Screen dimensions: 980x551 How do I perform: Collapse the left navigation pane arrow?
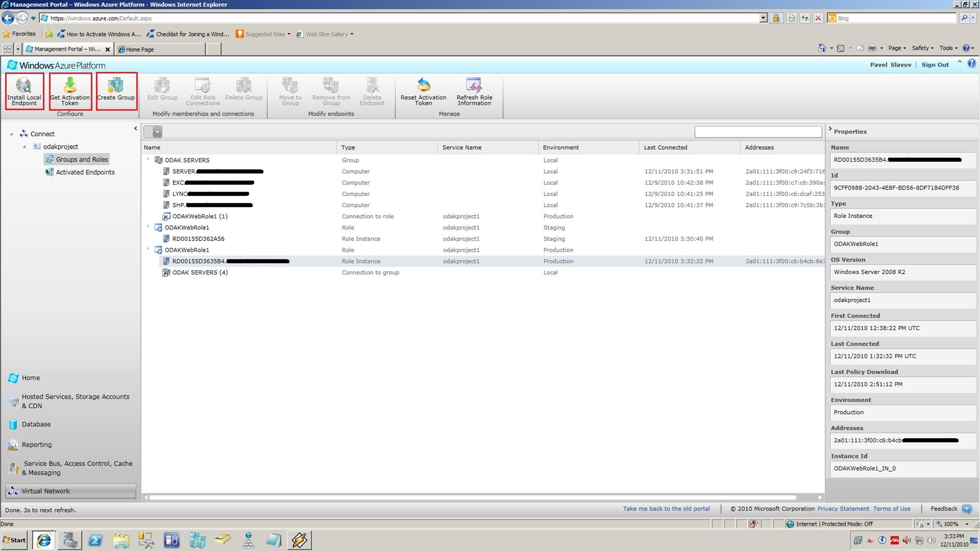136,129
